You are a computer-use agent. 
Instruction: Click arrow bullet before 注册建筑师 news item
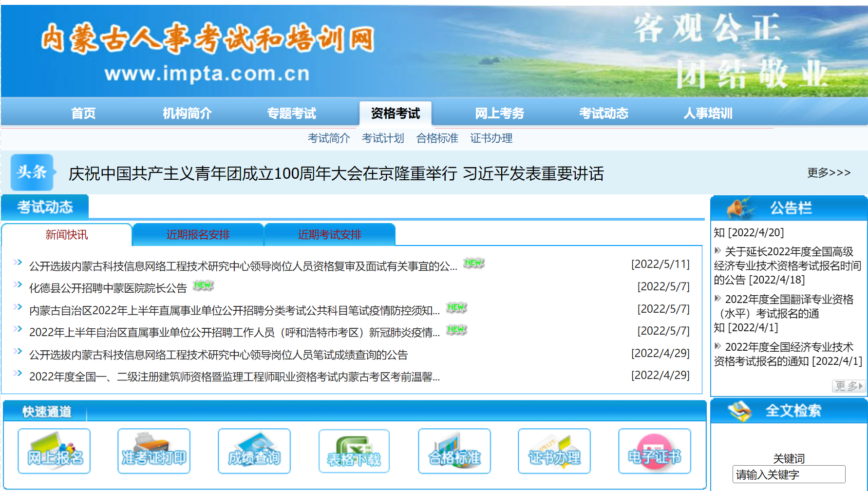click(18, 373)
